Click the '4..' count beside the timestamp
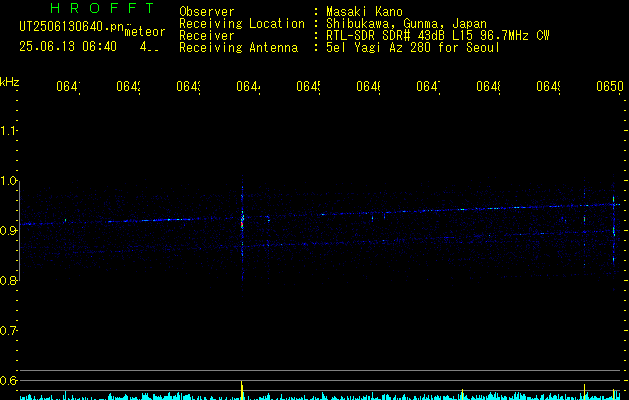Screen dimensions: 629x400 (149, 47)
